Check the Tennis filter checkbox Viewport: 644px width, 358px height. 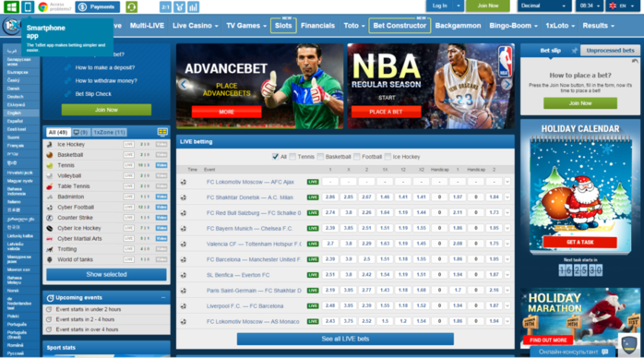click(x=292, y=157)
